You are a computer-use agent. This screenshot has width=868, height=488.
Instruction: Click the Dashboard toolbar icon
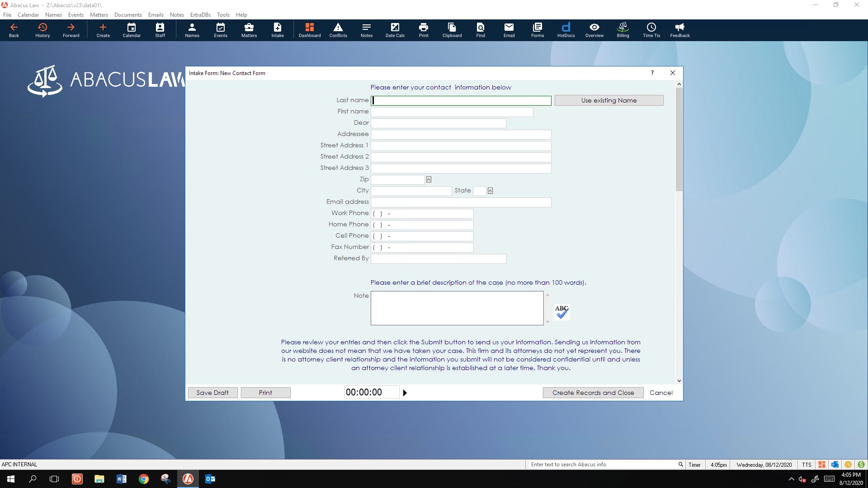point(309,30)
